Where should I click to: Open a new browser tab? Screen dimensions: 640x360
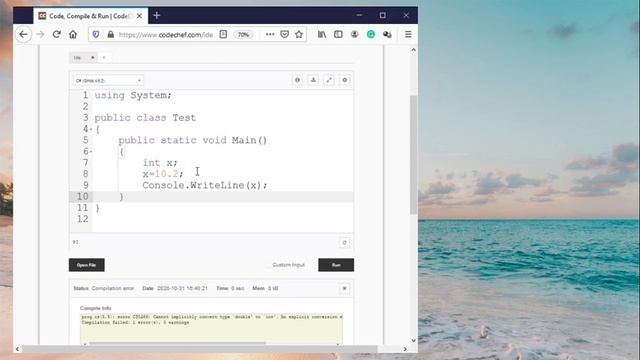point(157,16)
